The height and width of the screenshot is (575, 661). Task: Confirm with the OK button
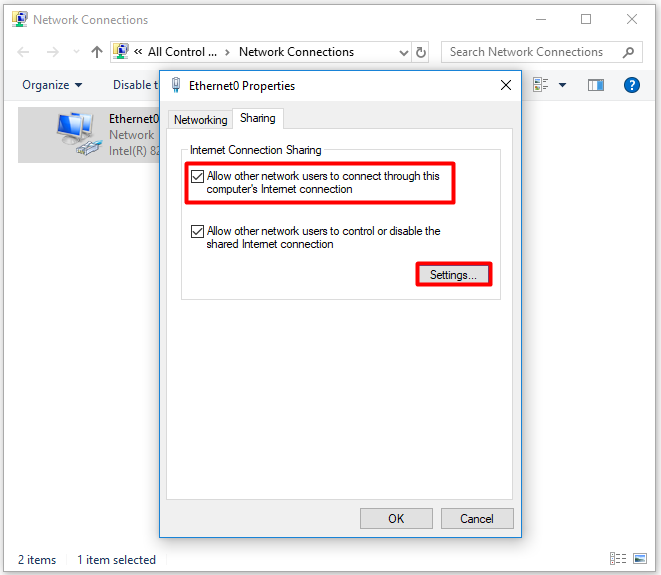396,519
